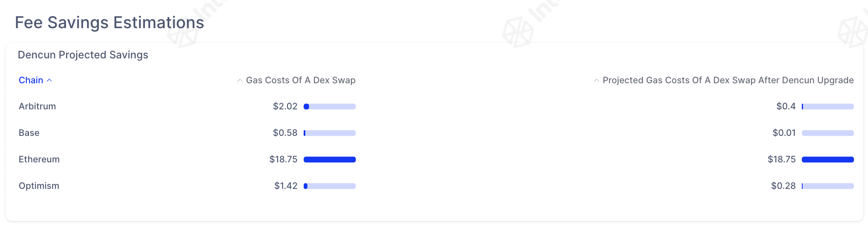Sort by Gas Costs Of A Dex Swap
868x227 pixels.
301,80
